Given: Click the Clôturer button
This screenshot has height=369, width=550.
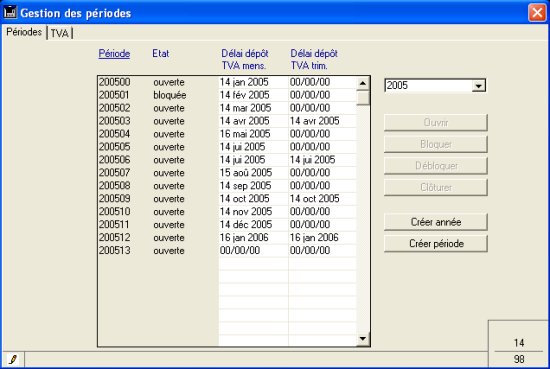Looking at the screenshot, I should [436, 187].
